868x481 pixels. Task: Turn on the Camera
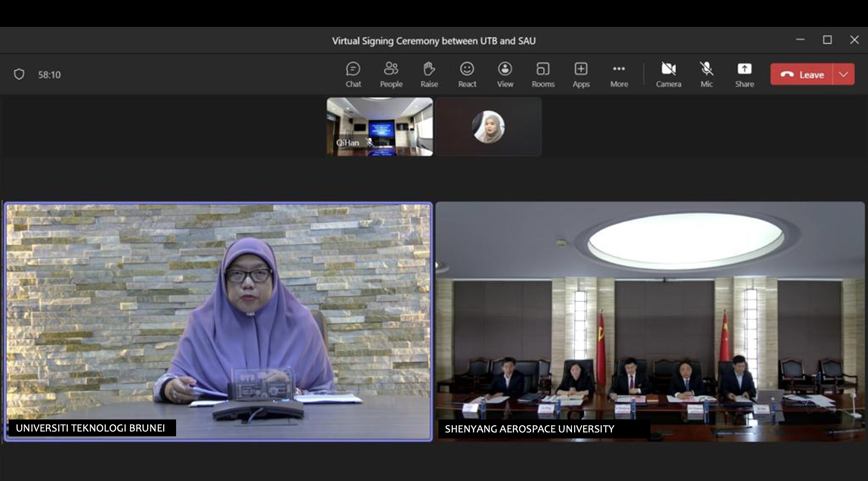[668, 75]
